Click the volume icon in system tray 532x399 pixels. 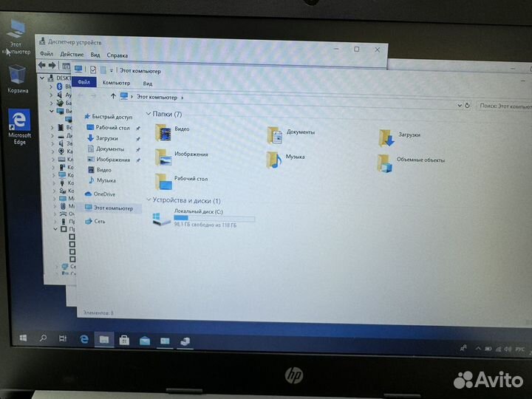(508, 349)
